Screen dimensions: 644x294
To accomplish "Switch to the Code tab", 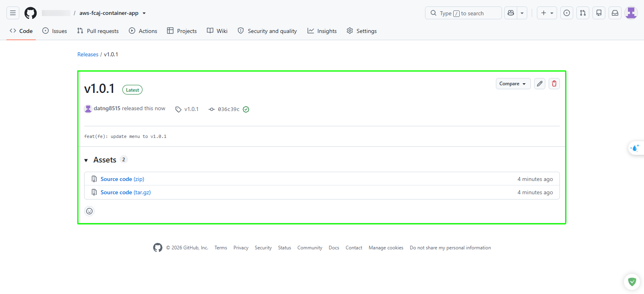I will tap(21, 31).
